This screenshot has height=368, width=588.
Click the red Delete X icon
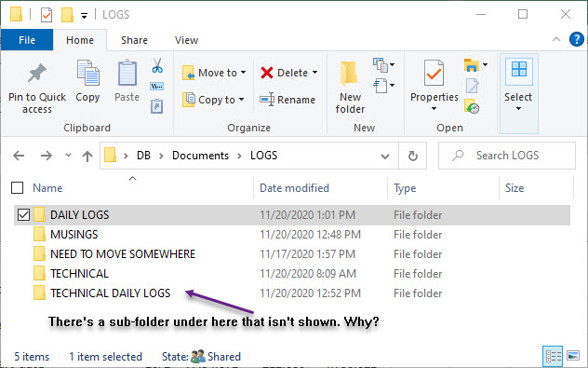pyautogui.click(x=267, y=73)
